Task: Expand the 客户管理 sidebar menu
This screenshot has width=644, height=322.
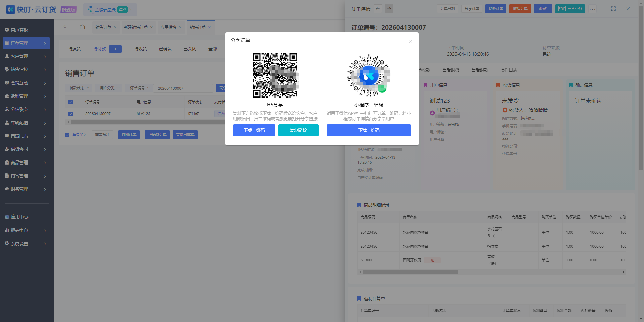Action: point(26,56)
